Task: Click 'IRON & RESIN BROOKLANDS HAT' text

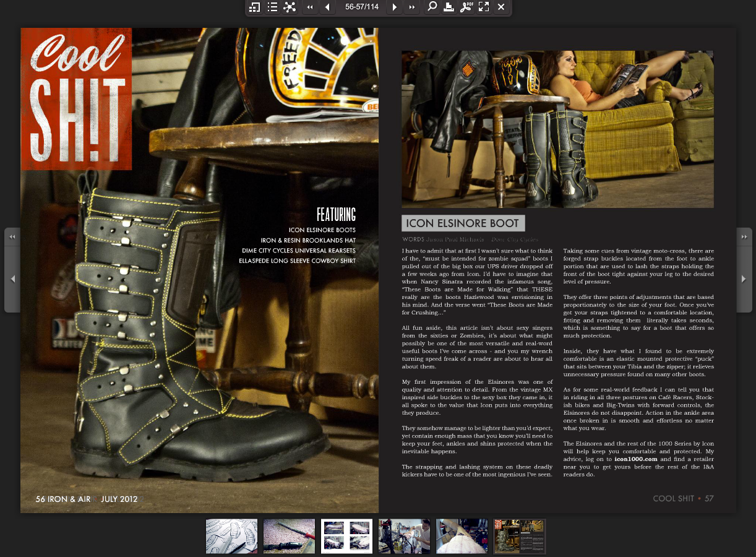Action: 308,240
